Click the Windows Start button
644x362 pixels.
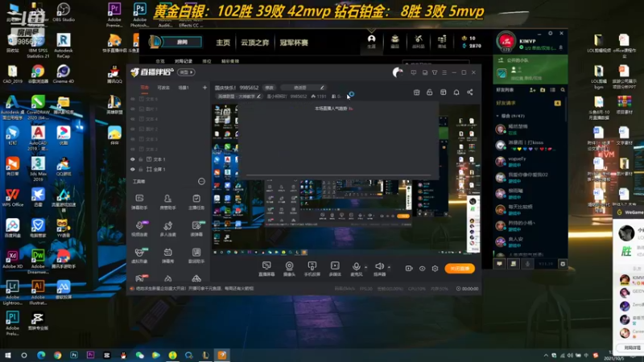pyautogui.click(x=8, y=356)
